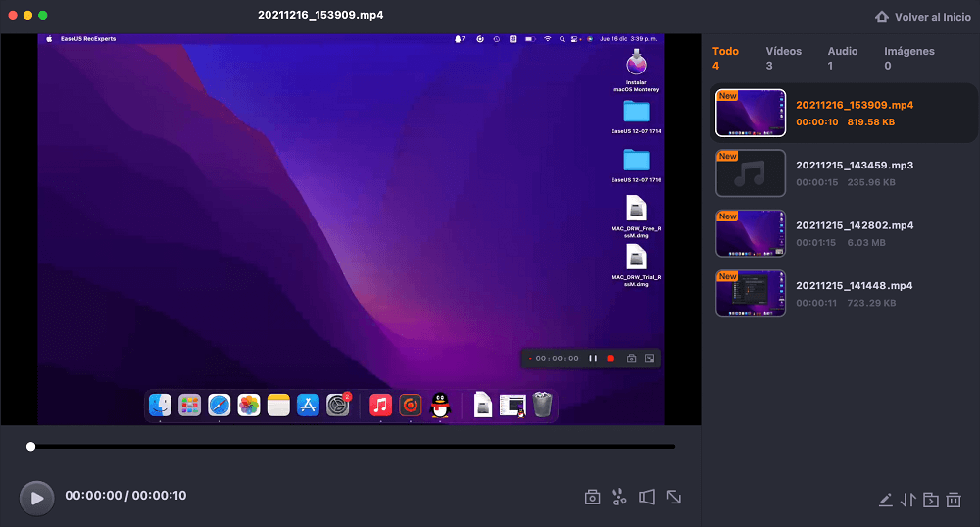Select thumbnail of 20211215_142802.mp4
This screenshot has height=527, width=980.
point(751,233)
